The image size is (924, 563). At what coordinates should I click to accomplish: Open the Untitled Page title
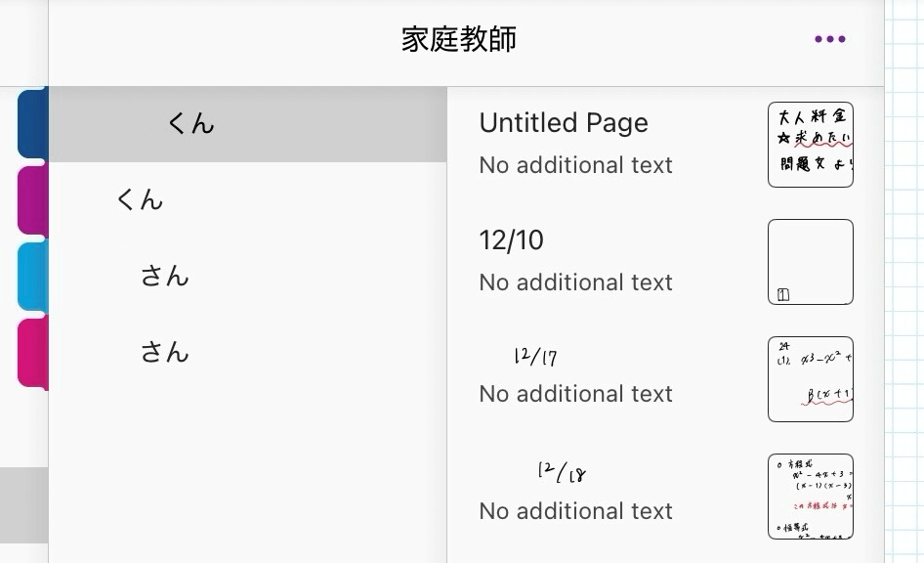pos(564,123)
